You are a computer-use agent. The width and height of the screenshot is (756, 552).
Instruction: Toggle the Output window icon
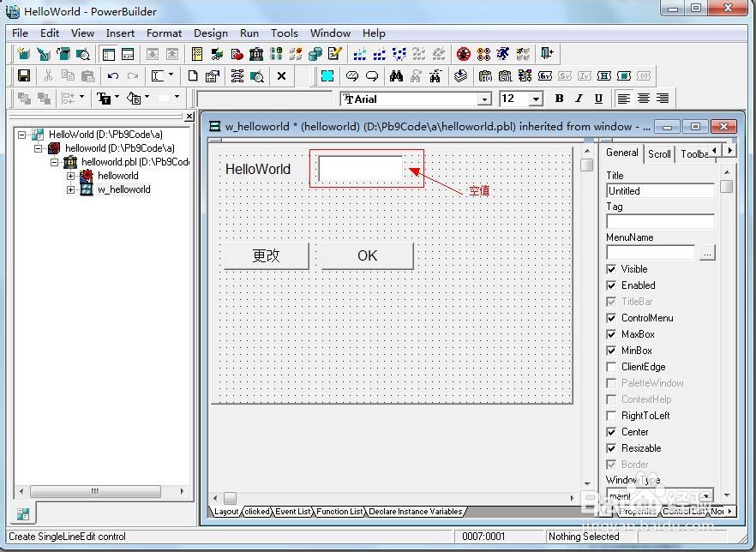(129, 53)
